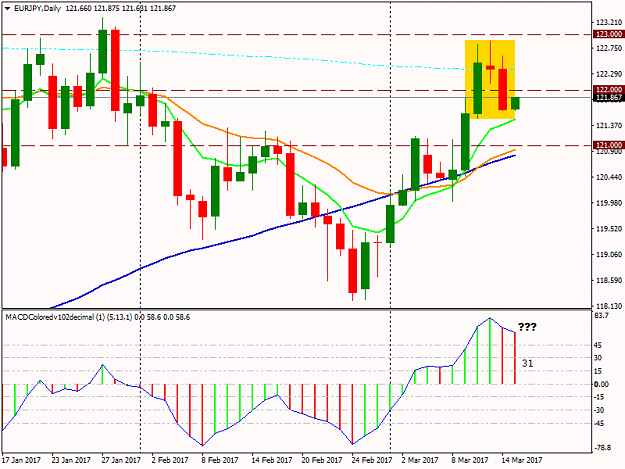Click the 122.750 price scale value
Image resolution: width=625 pixels, height=469 pixels.
[609, 48]
